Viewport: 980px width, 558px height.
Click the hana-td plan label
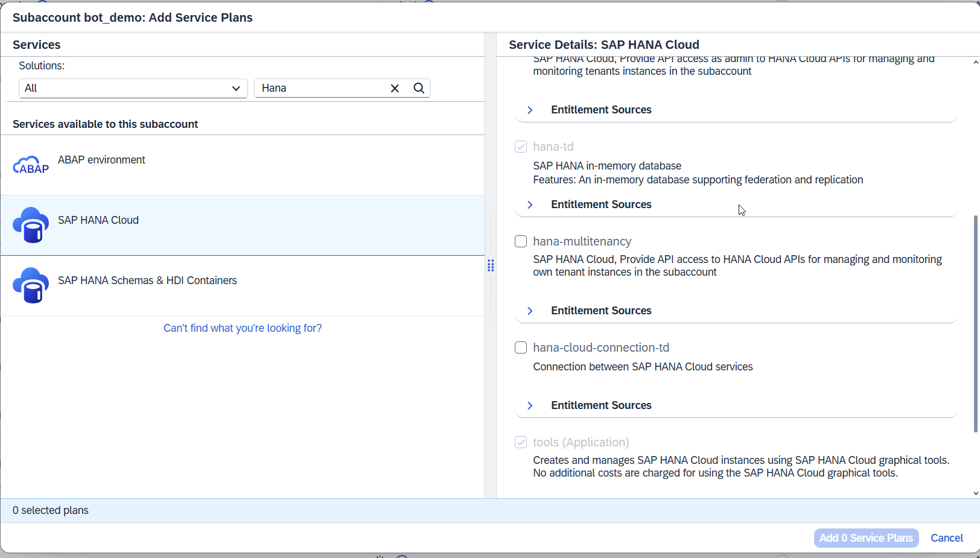pos(553,147)
